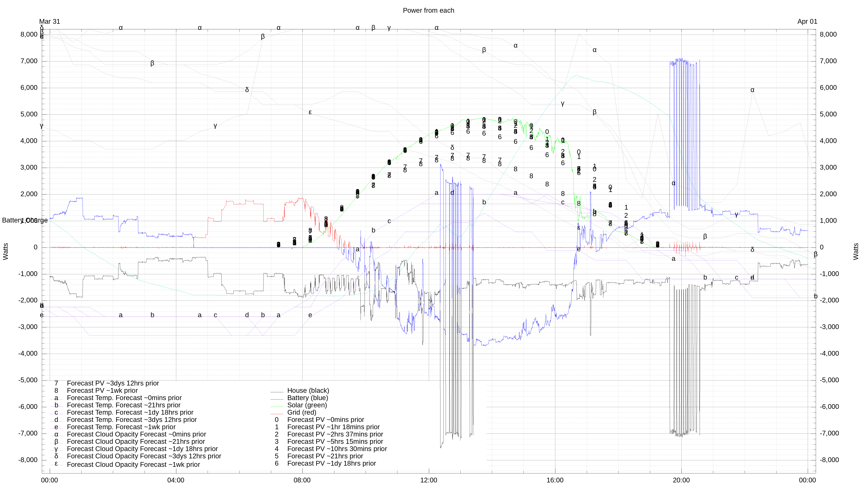This screenshot has width=868, height=488.
Task: Select legend entry "House (black)"
Action: click(308, 390)
